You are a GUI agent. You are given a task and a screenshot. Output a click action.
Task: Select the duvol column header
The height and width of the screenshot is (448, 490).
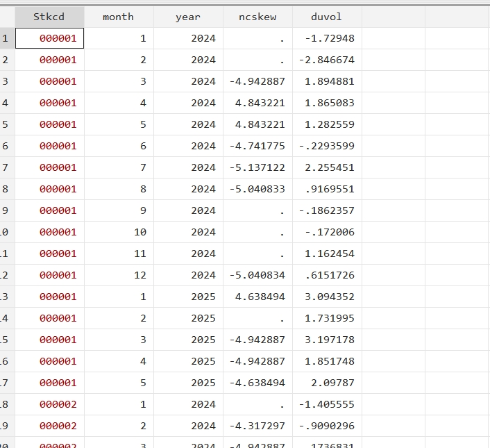click(327, 17)
